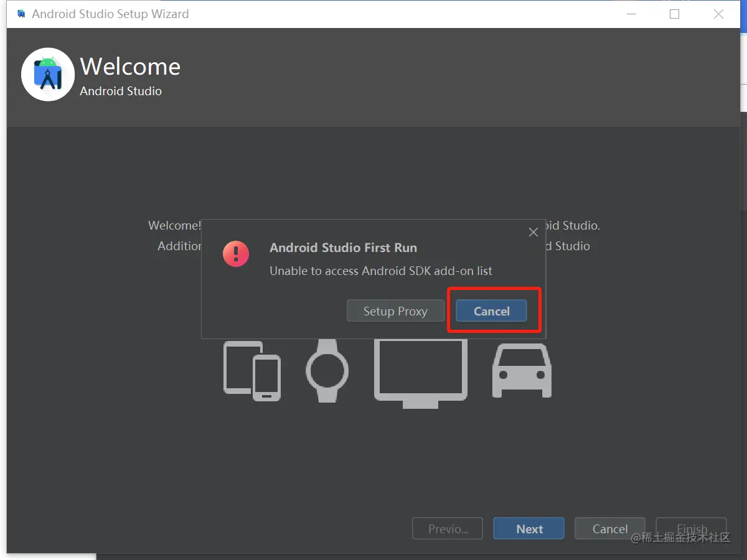Viewport: 747px width, 560px height.
Task: Click the Welcome heading text
Action: pos(130,67)
